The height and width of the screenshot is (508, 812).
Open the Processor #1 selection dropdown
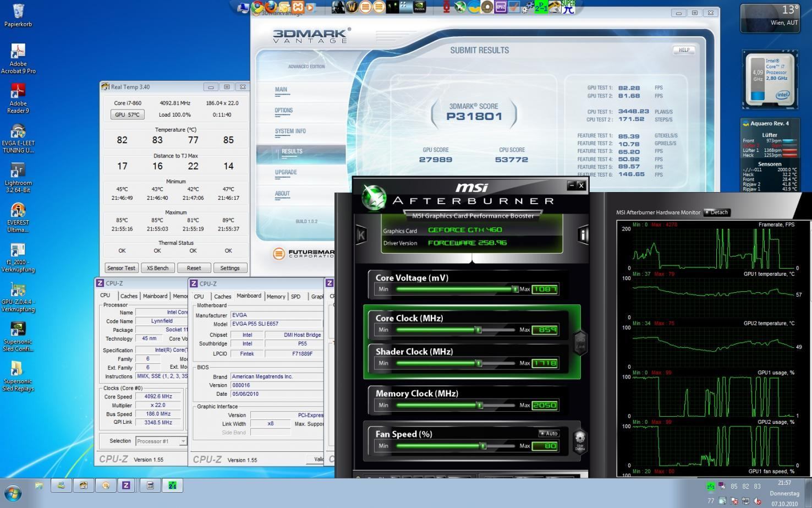(x=161, y=441)
